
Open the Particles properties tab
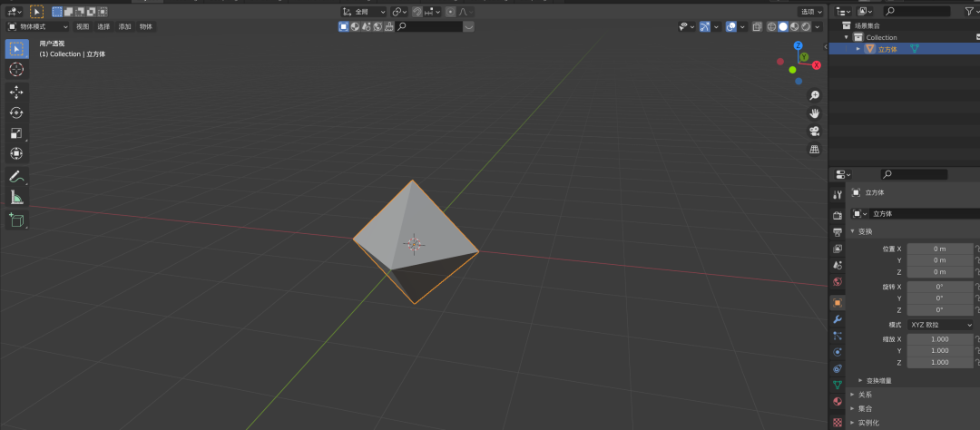point(838,336)
